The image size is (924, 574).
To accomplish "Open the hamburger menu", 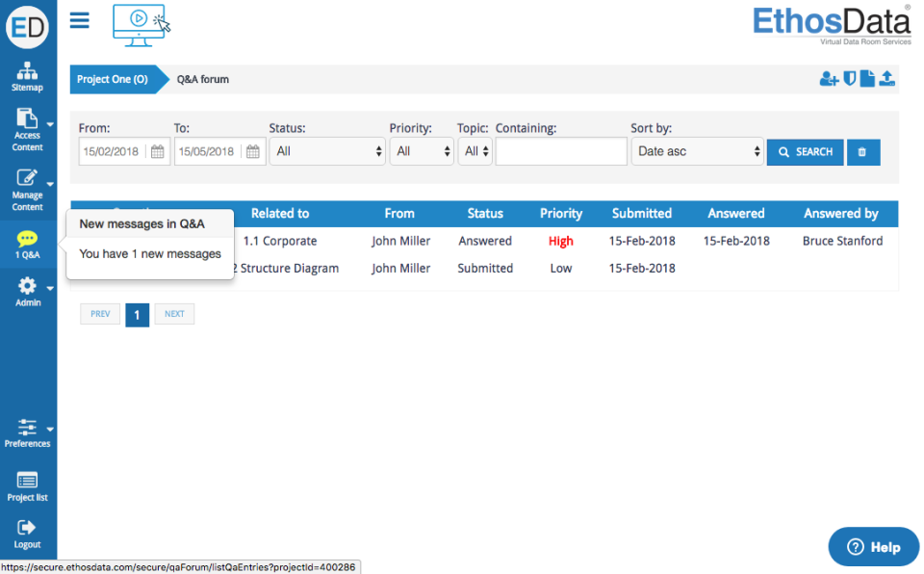I will coord(80,21).
